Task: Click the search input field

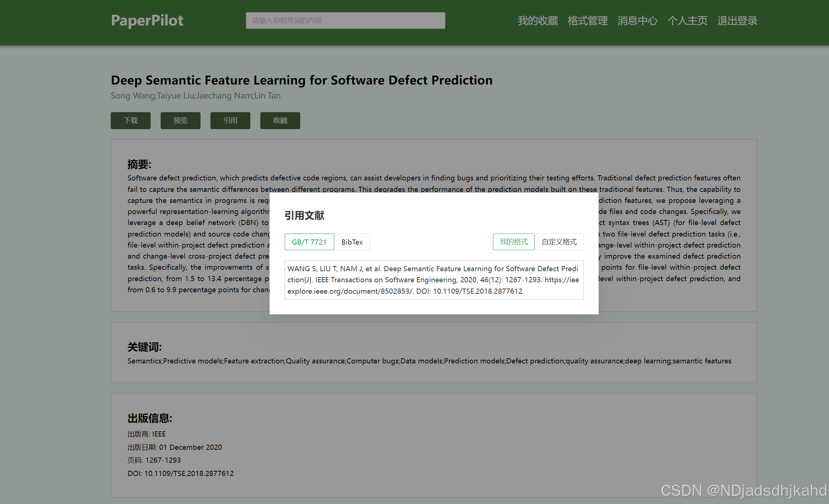Action: 345,21
